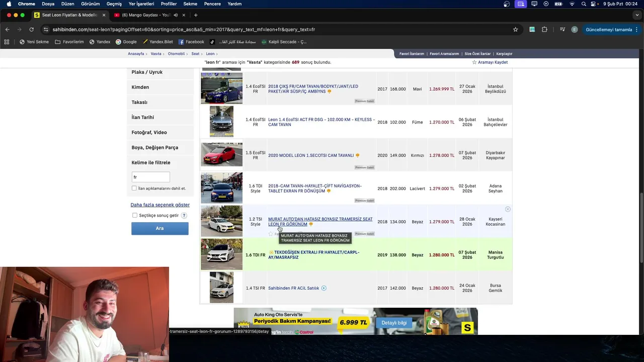Click Detaylı bilgi in the Auto King ad
Viewport: 644px width, 362px height.
tap(394, 323)
